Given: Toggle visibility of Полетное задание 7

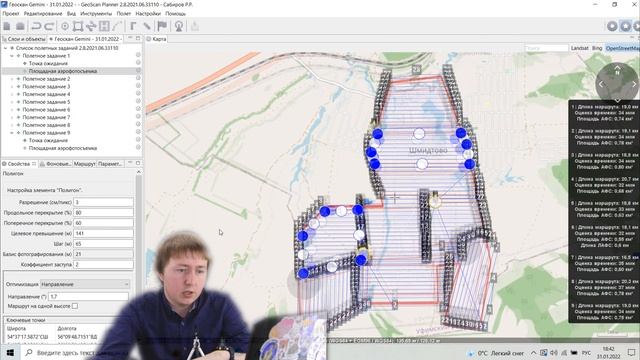Looking at the screenshot, I should click(138, 117).
